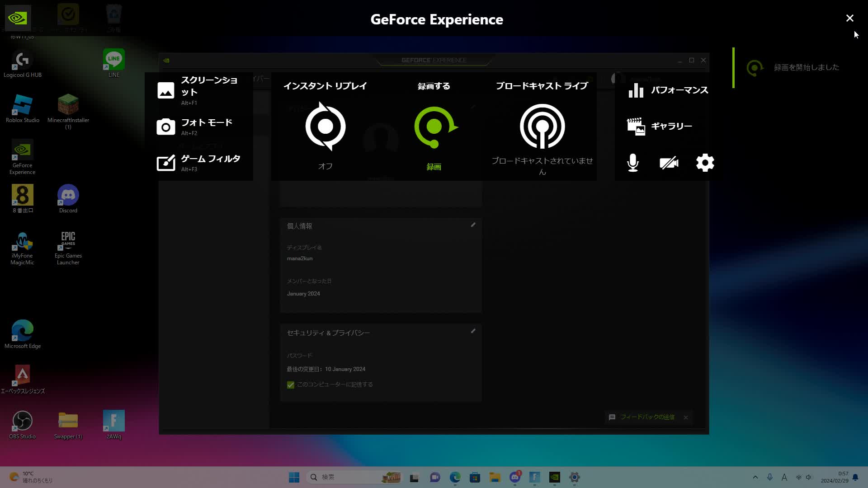Dismiss the feedback banner with its X

[x=686, y=418]
